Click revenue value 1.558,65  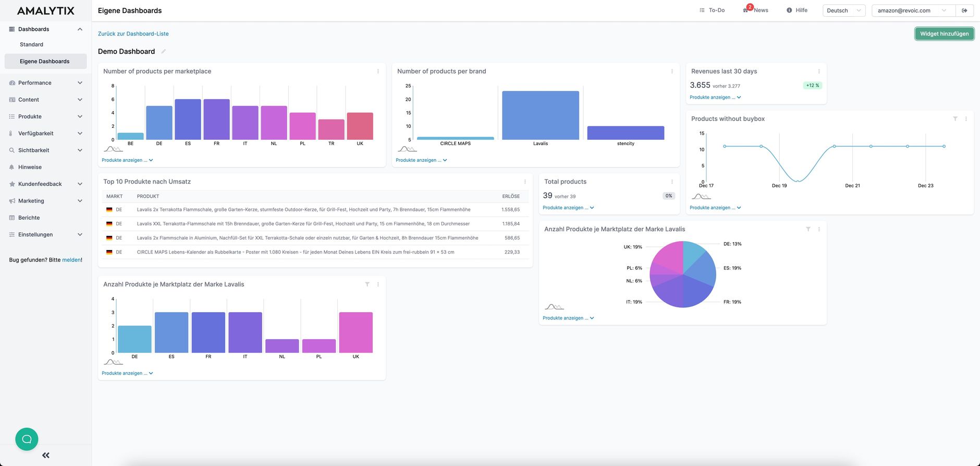[x=510, y=210]
